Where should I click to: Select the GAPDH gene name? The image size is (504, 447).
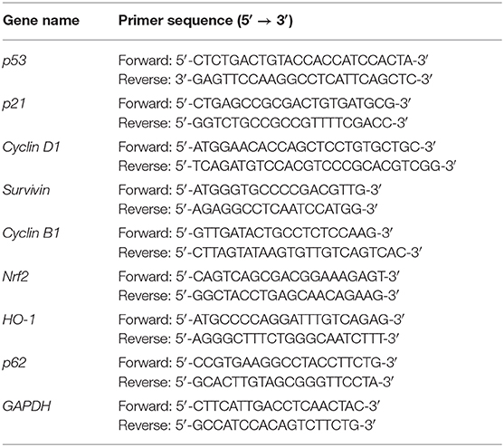tap(26, 406)
